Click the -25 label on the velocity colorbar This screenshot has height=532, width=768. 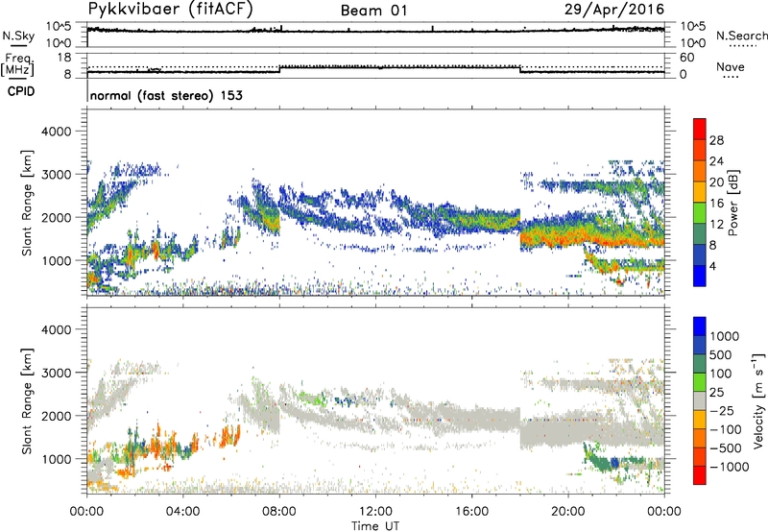tap(722, 411)
